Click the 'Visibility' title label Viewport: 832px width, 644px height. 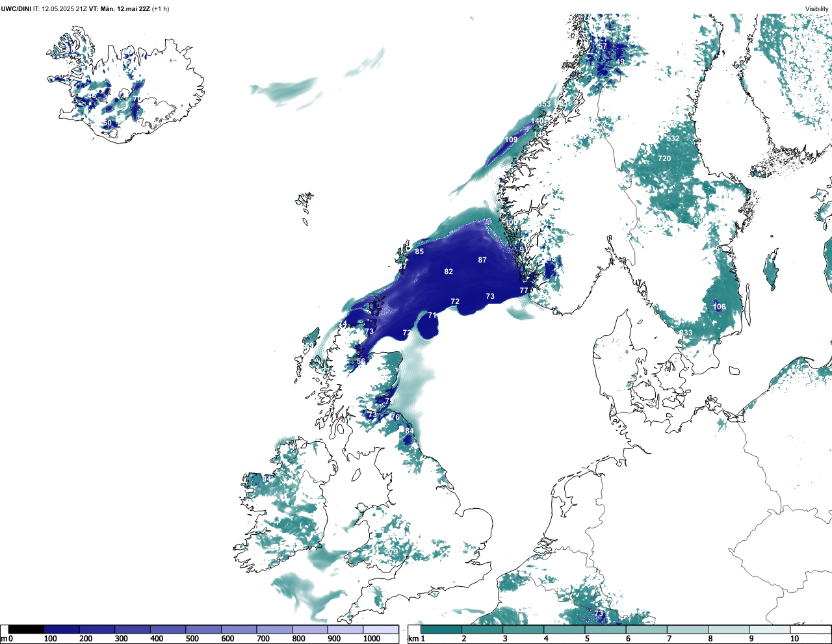pyautogui.click(x=817, y=9)
